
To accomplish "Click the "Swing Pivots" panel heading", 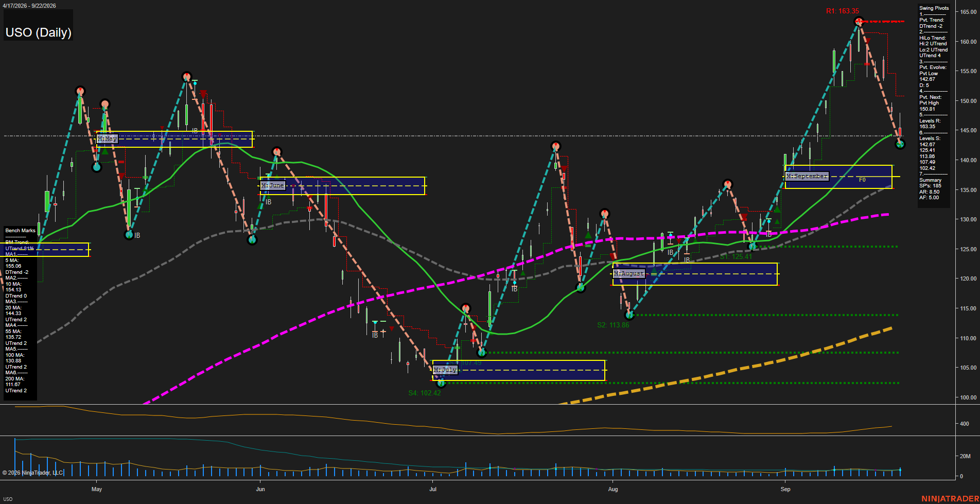I will point(934,8).
